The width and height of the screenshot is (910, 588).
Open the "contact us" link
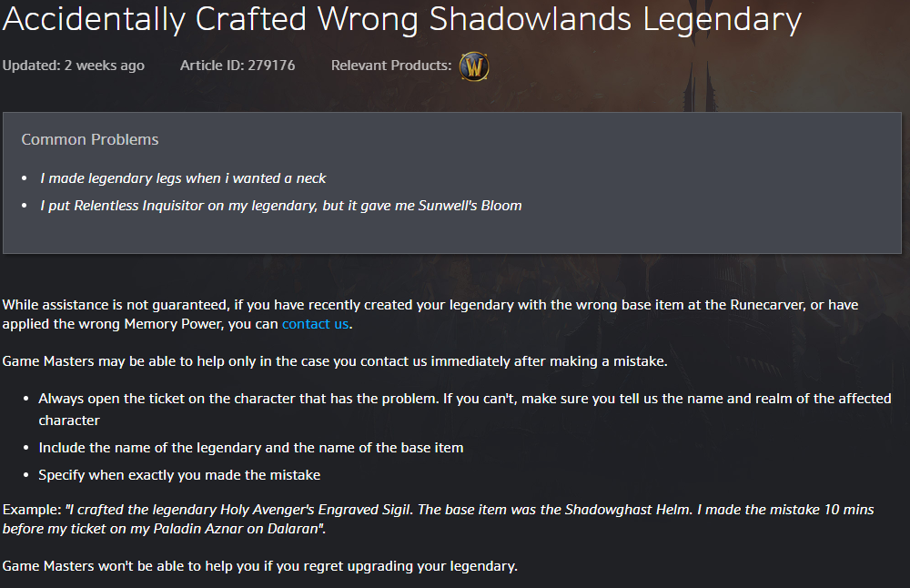pos(315,324)
